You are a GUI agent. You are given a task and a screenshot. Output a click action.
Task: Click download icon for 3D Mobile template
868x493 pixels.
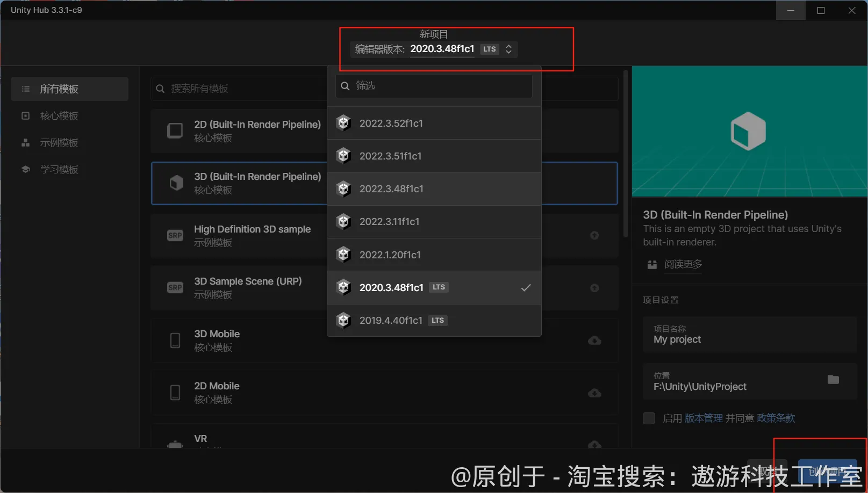[x=594, y=340]
